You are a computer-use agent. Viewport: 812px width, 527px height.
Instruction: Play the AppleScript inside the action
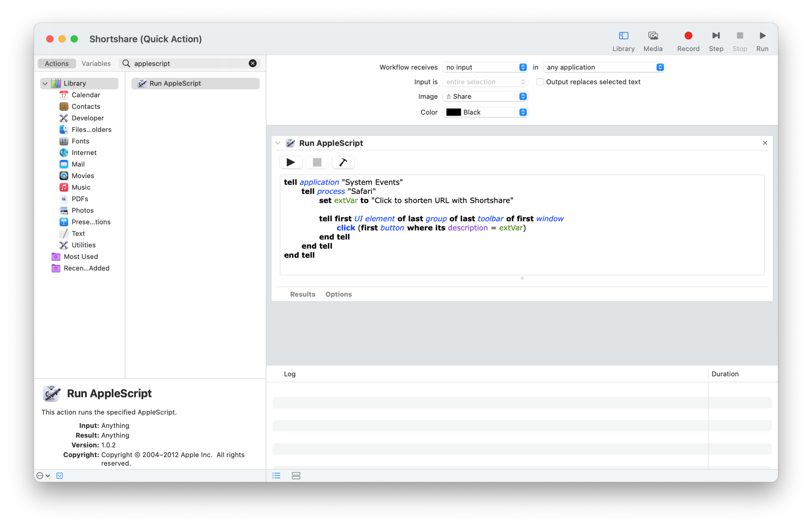click(291, 162)
